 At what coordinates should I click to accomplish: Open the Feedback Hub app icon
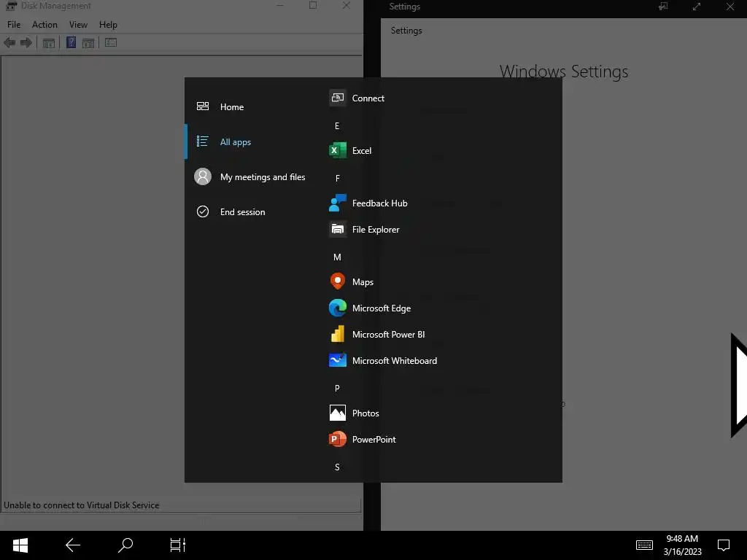pos(337,203)
